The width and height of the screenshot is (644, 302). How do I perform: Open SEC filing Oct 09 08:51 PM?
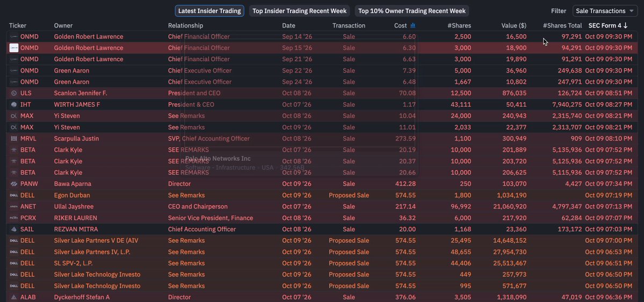(x=609, y=94)
